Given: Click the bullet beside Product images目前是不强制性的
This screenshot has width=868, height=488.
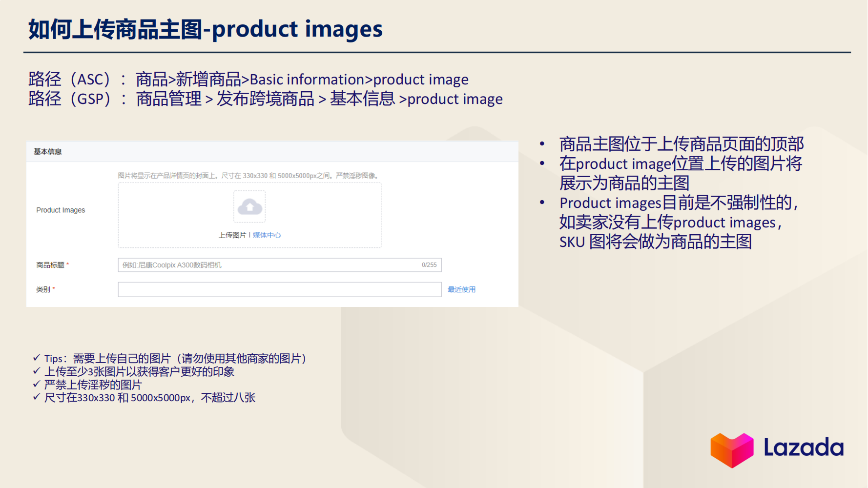Looking at the screenshot, I should (542, 203).
